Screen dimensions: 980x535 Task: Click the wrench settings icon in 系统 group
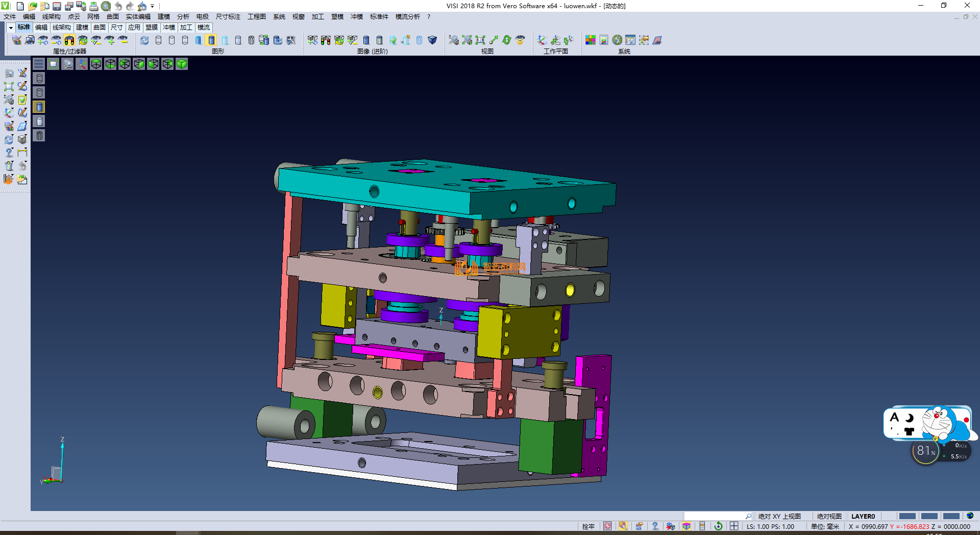tap(617, 40)
